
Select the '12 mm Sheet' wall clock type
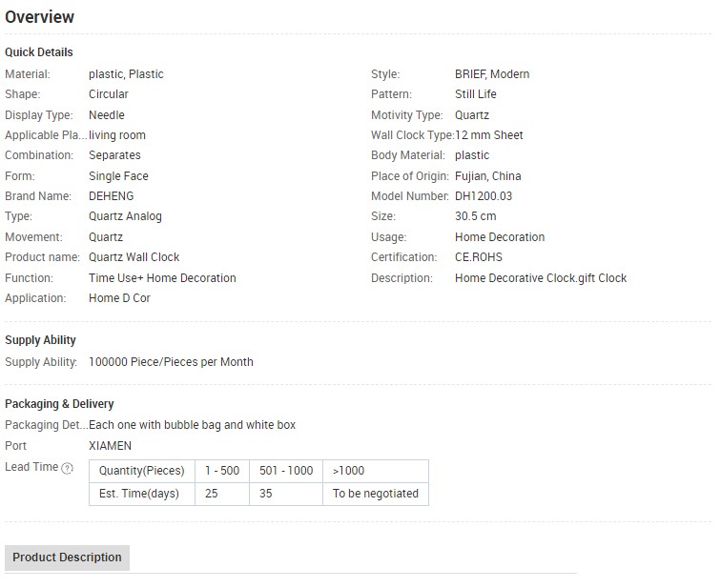click(x=489, y=135)
